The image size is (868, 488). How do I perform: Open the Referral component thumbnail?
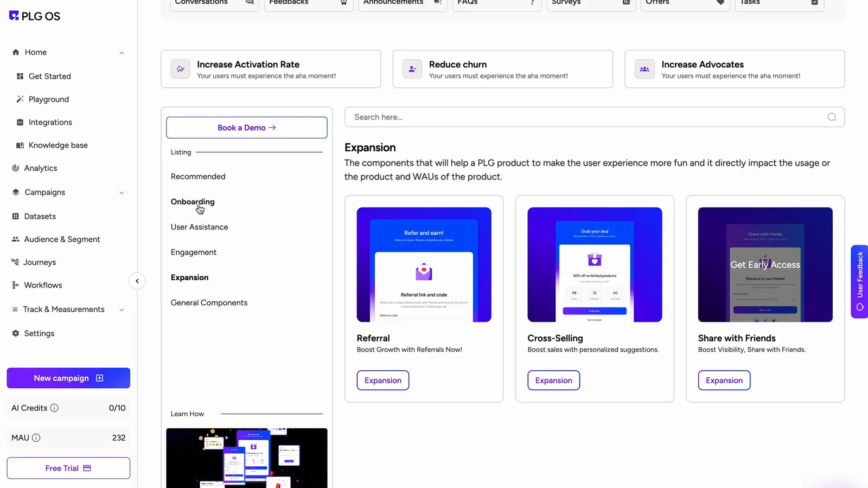(424, 265)
